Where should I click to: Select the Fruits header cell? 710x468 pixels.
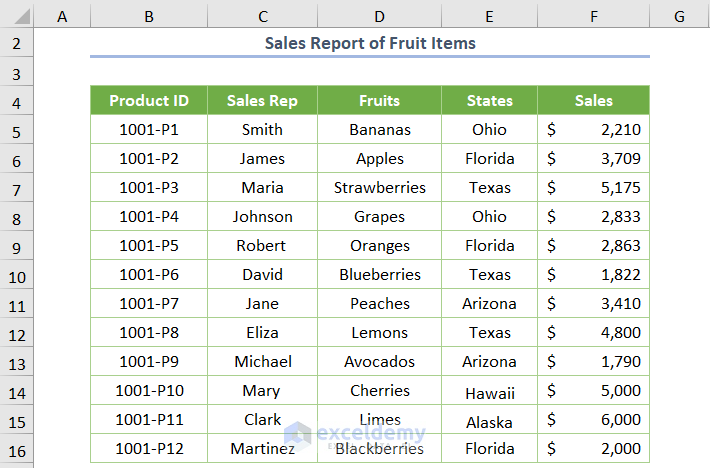[x=379, y=100]
